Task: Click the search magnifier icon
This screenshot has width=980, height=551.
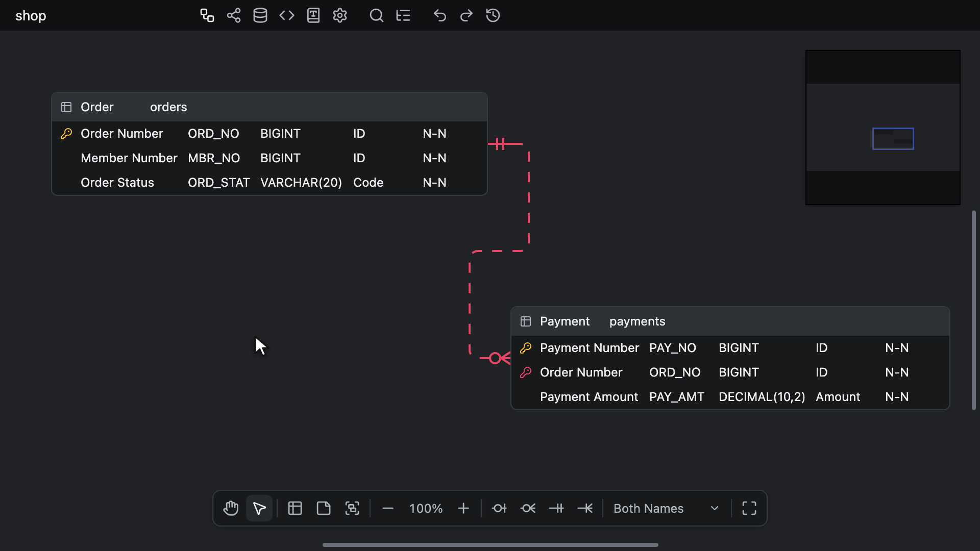Action: (377, 15)
